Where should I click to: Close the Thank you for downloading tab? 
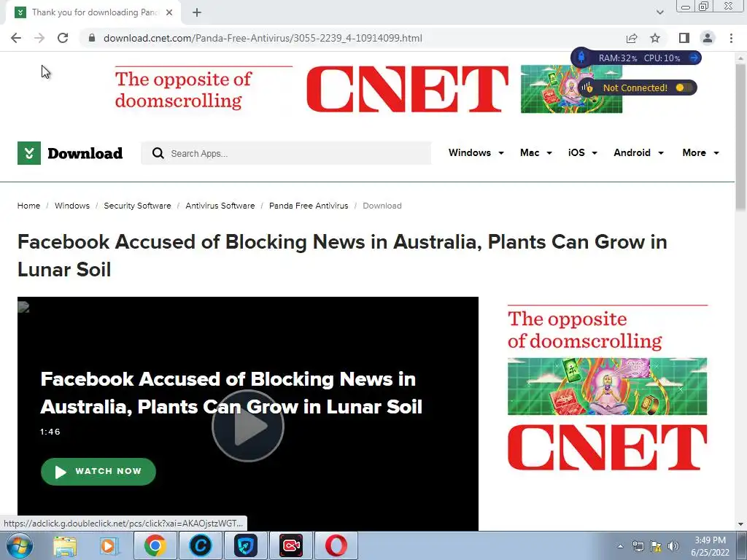point(169,13)
